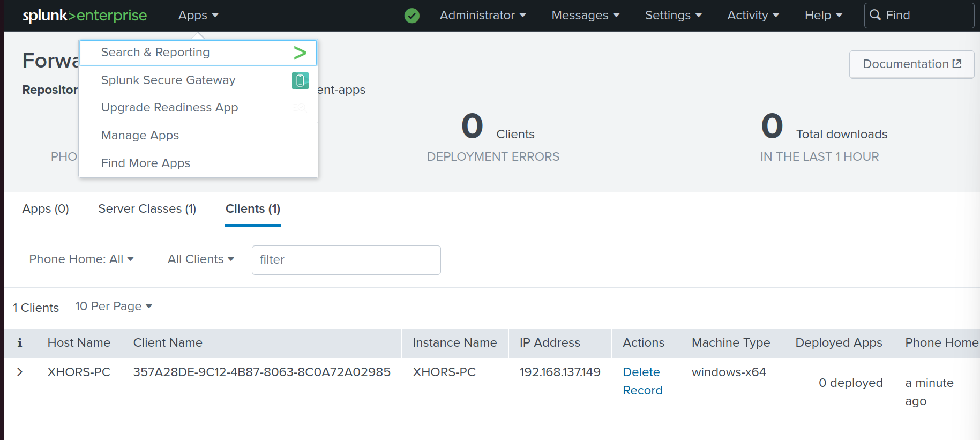This screenshot has height=440, width=980.
Task: Sort by Machine Type column header
Action: coord(731,343)
